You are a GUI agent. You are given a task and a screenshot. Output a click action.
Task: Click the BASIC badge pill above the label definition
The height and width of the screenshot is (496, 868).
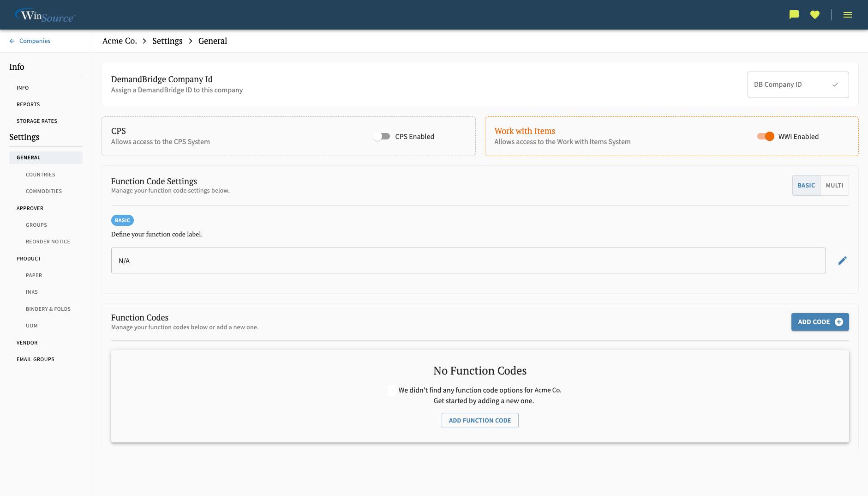(122, 220)
